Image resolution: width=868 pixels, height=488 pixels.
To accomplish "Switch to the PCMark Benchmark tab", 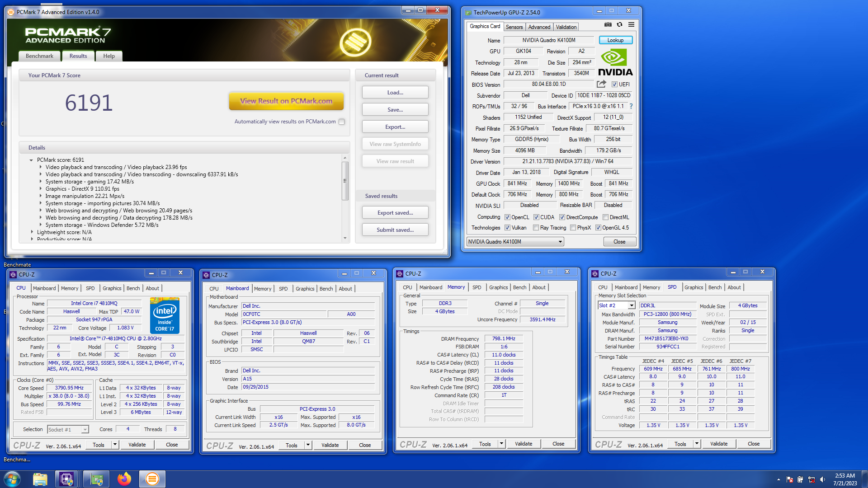I will coord(39,56).
